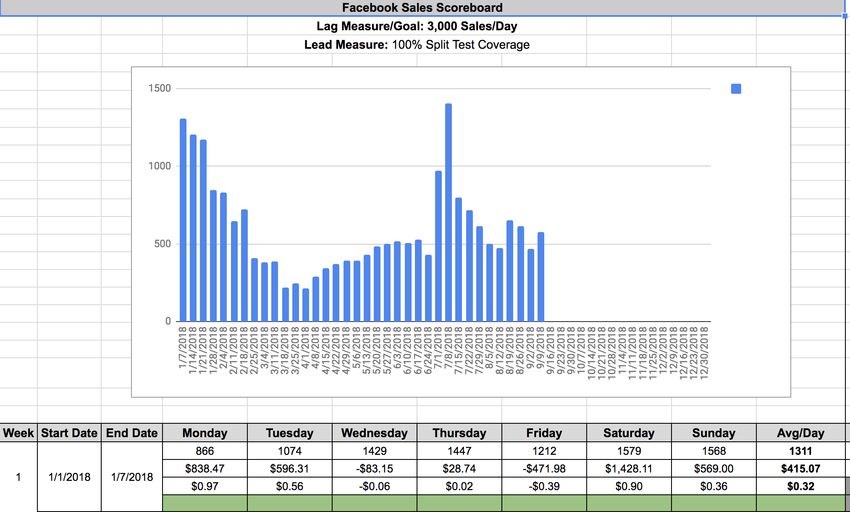The image size is (850, 512).
Task: Click the 1500 y-axis label
Action: pyautogui.click(x=160, y=88)
